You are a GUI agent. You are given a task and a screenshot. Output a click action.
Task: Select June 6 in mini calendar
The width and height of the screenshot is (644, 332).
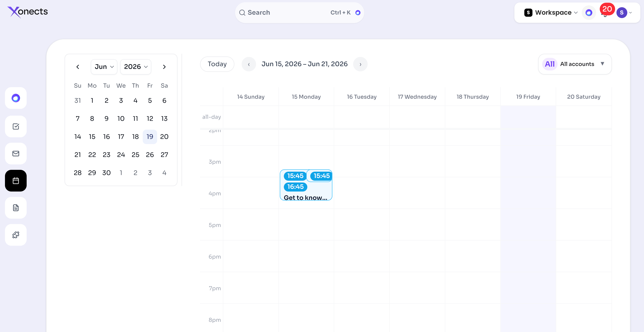click(164, 101)
